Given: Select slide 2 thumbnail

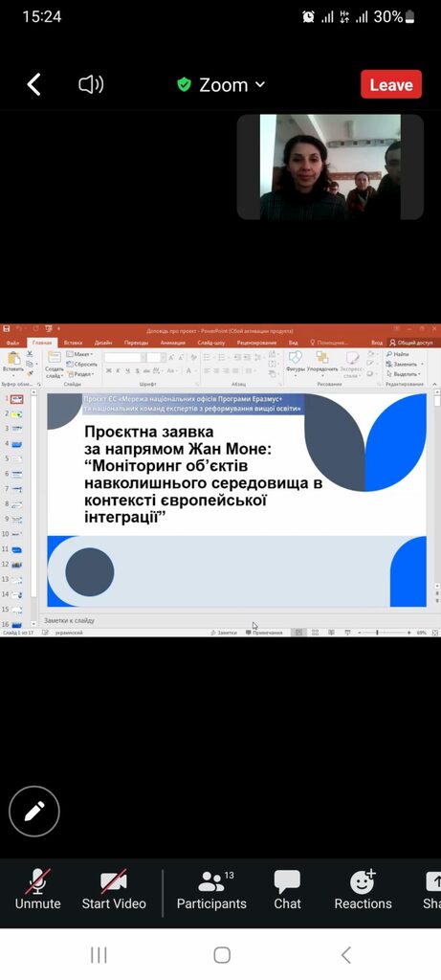Looking at the screenshot, I should tap(16, 413).
